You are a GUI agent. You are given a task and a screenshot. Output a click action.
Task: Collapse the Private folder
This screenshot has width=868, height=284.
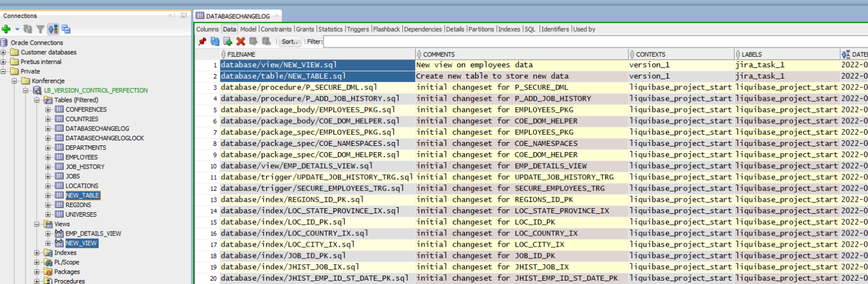4,71
